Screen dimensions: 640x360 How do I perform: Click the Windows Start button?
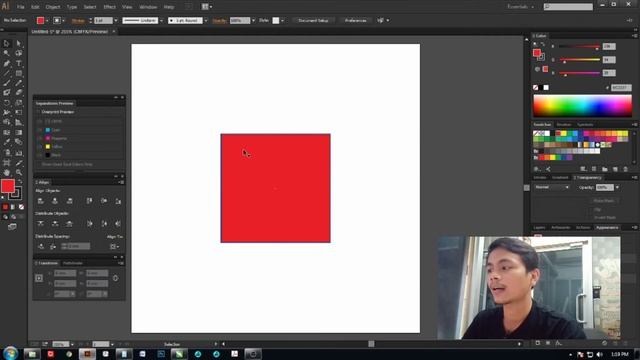[11, 353]
